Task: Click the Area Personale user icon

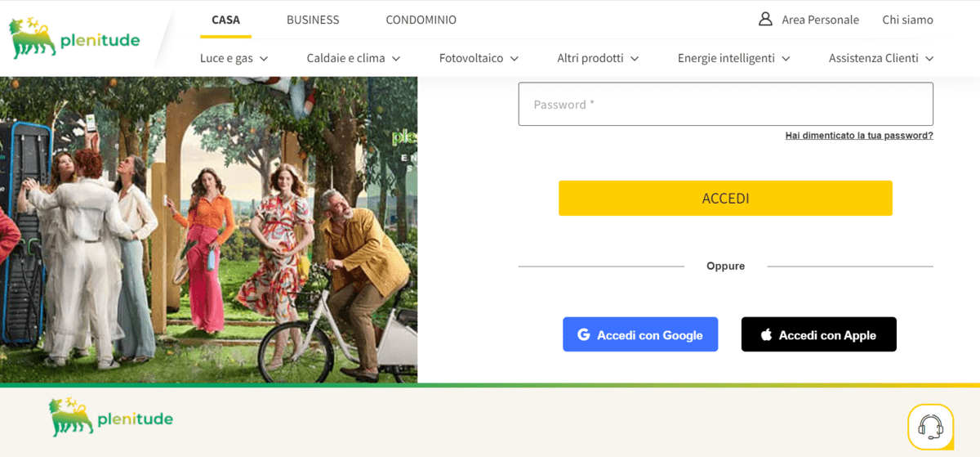Action: click(765, 19)
